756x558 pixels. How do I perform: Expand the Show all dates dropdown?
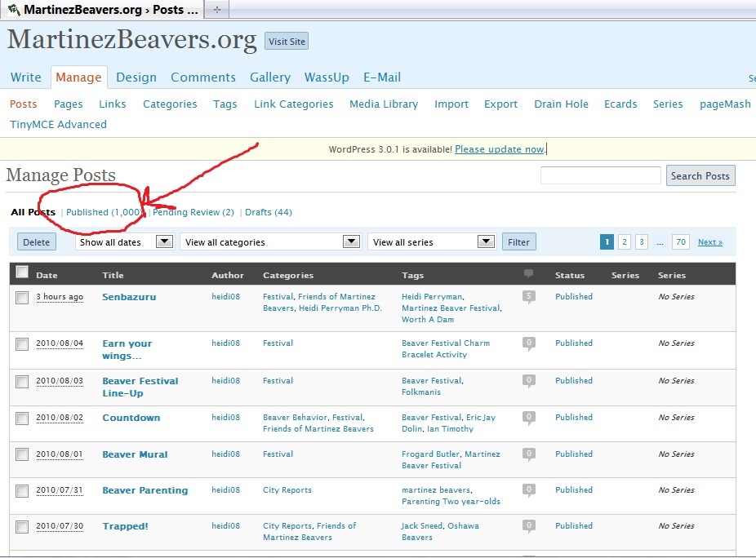coord(124,242)
